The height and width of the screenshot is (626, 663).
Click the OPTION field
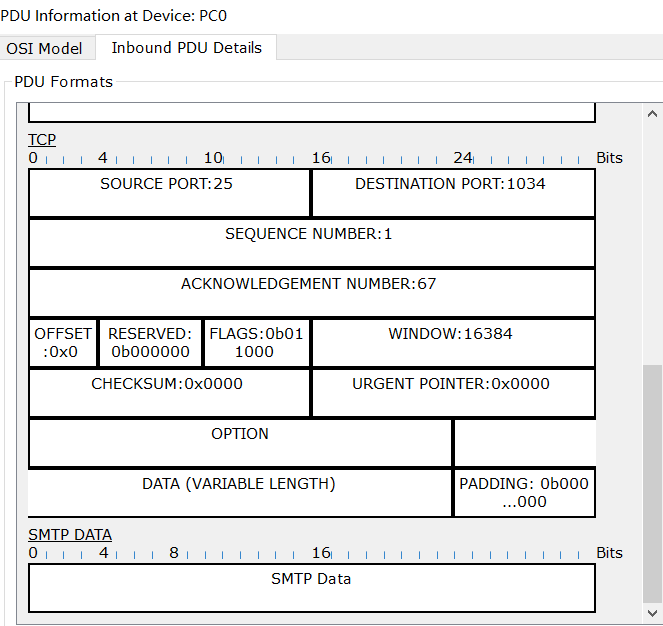[240, 442]
